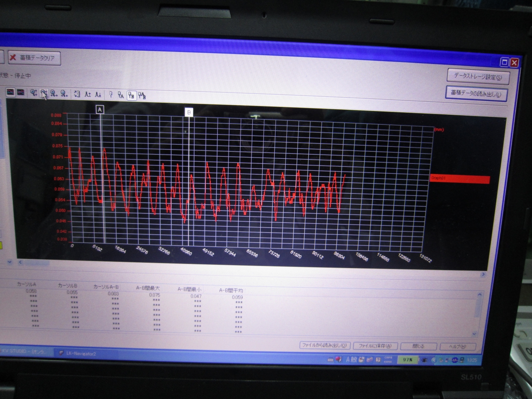Click the red Graph01 legend swatch
Image resolution: width=532 pixels, height=399 pixels.
point(459,179)
